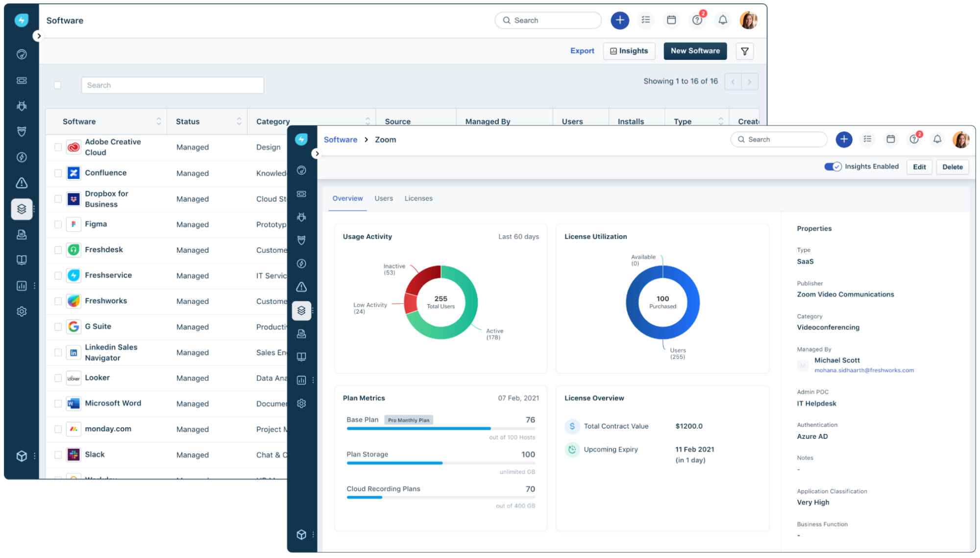Viewport: 980px width, 558px height.
Task: Click the Export link
Action: click(582, 51)
